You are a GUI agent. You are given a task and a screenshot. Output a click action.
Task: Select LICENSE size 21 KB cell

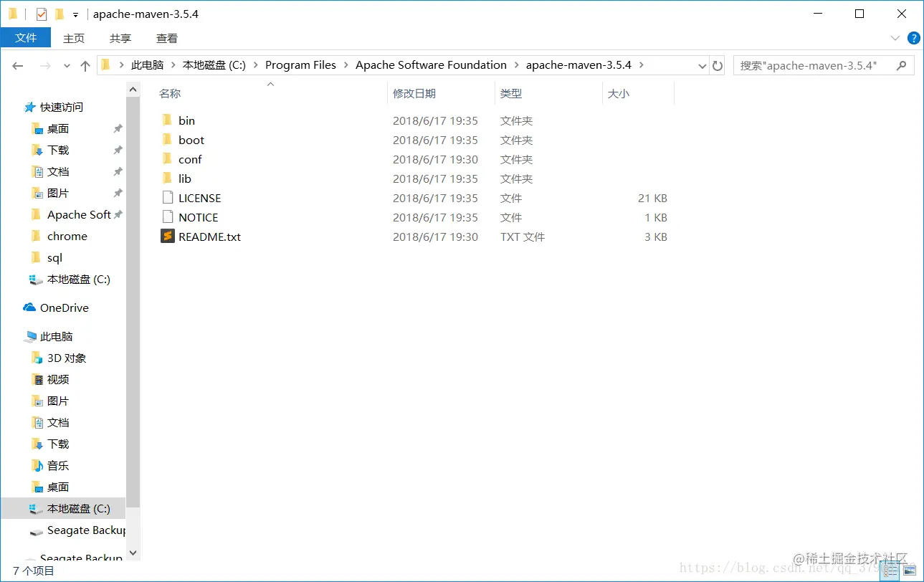click(x=652, y=198)
